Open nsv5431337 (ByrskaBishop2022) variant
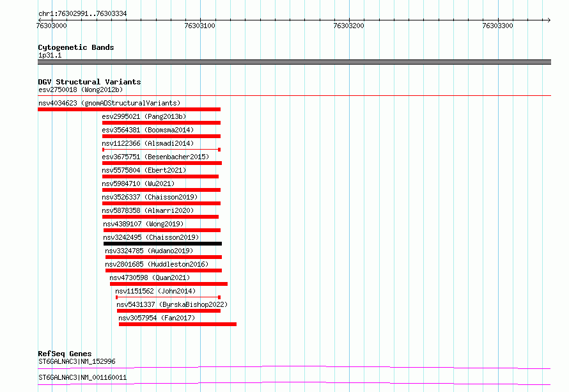Image resolution: width=569 pixels, height=392 pixels. 173,304
